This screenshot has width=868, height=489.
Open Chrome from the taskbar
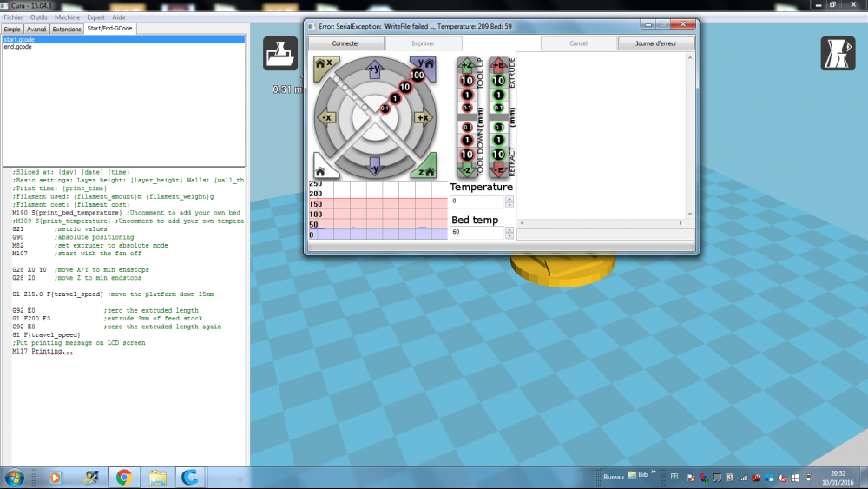(124, 477)
